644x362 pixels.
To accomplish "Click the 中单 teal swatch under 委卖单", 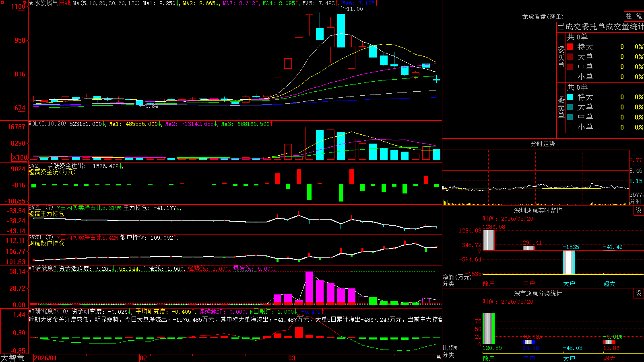I will pos(570,117).
